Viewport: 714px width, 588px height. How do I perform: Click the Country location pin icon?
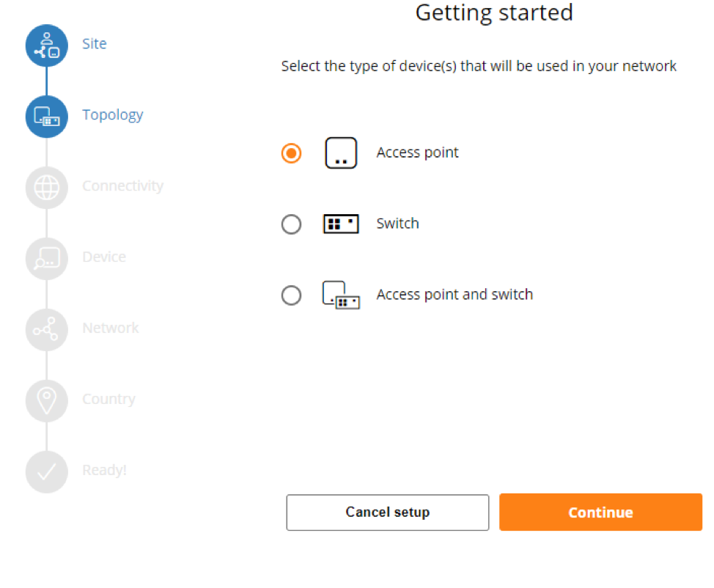[47, 400]
